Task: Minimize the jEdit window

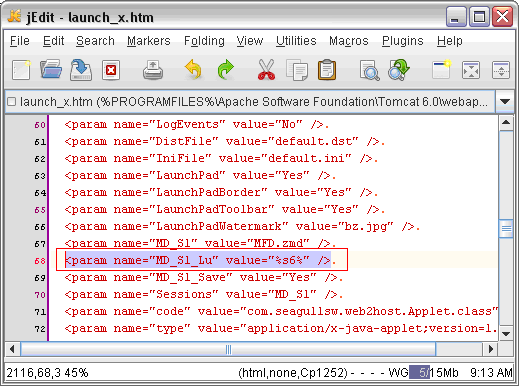Action: tap(456, 16)
